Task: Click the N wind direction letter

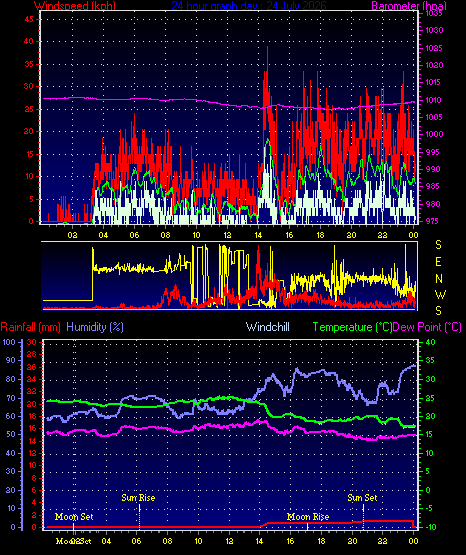Action: point(439,279)
